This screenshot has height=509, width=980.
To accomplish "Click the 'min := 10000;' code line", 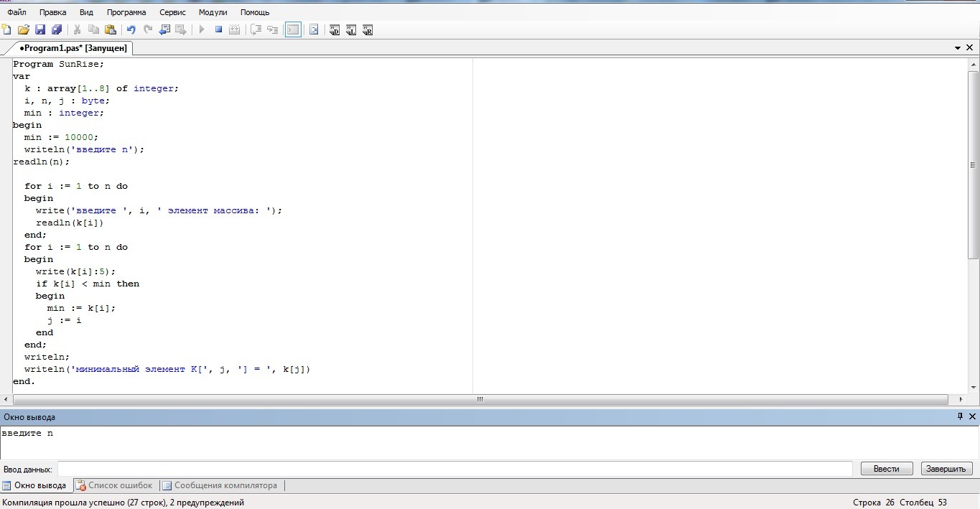I will [61, 137].
